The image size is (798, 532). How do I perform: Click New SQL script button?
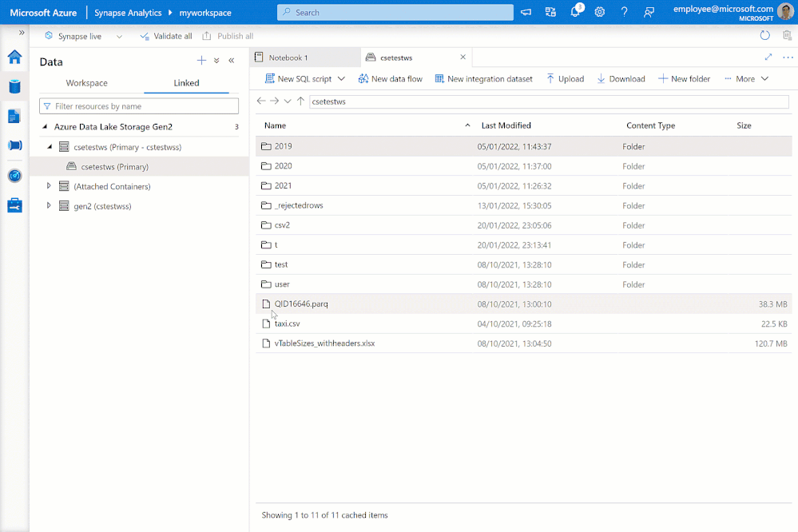point(298,79)
